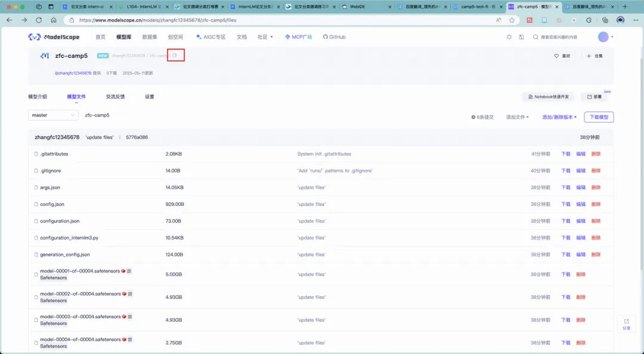Reload the page with refresh icon

(x=39, y=20)
